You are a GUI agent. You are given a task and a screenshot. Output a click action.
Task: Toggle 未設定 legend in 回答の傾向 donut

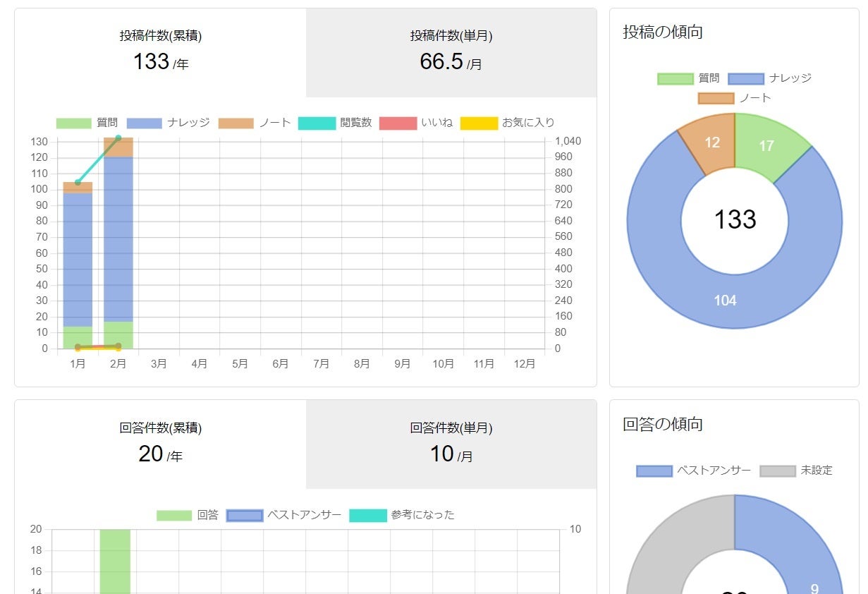[x=796, y=471]
